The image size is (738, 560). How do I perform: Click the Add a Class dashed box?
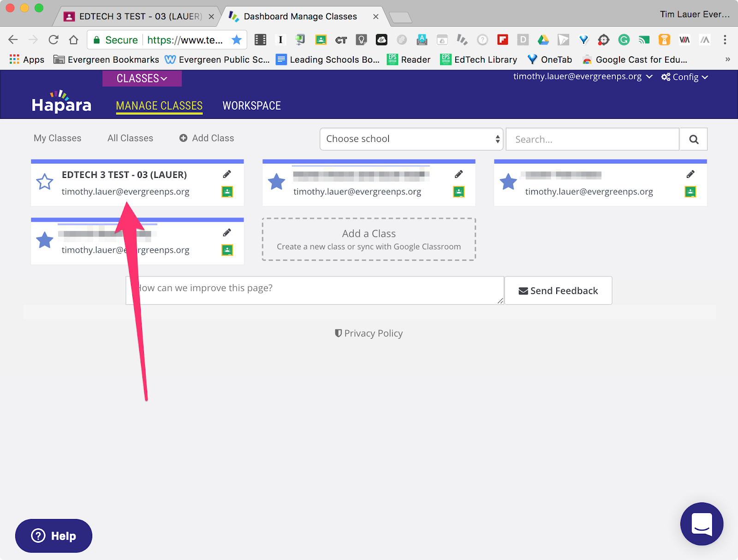(369, 239)
